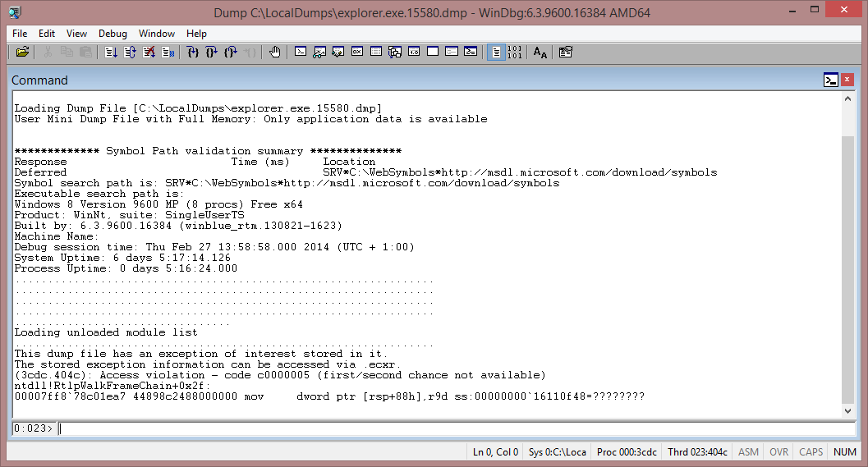The width and height of the screenshot is (868, 467).
Task: Toggle the OVR overwrite indicator in status bar
Action: coord(778,452)
